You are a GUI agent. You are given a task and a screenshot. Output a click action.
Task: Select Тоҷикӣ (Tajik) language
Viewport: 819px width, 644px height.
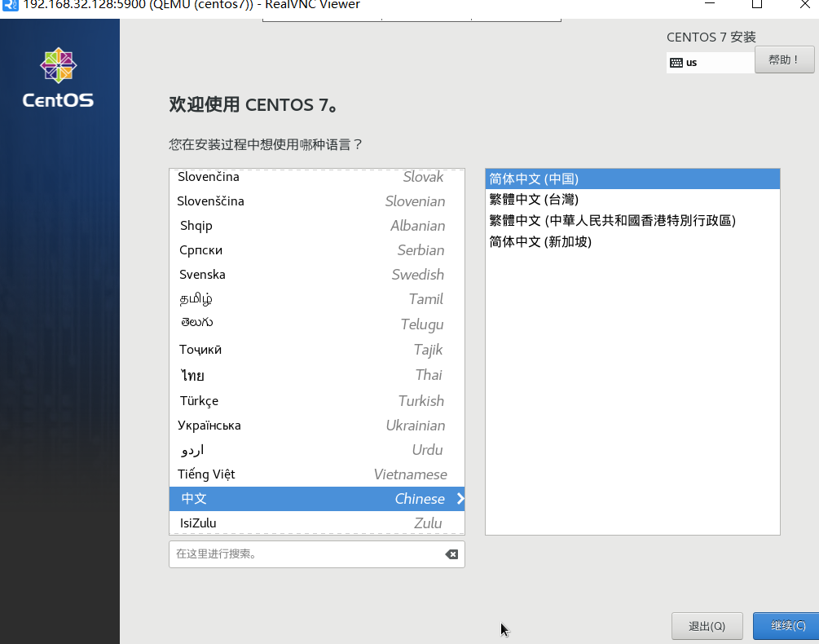click(316, 350)
